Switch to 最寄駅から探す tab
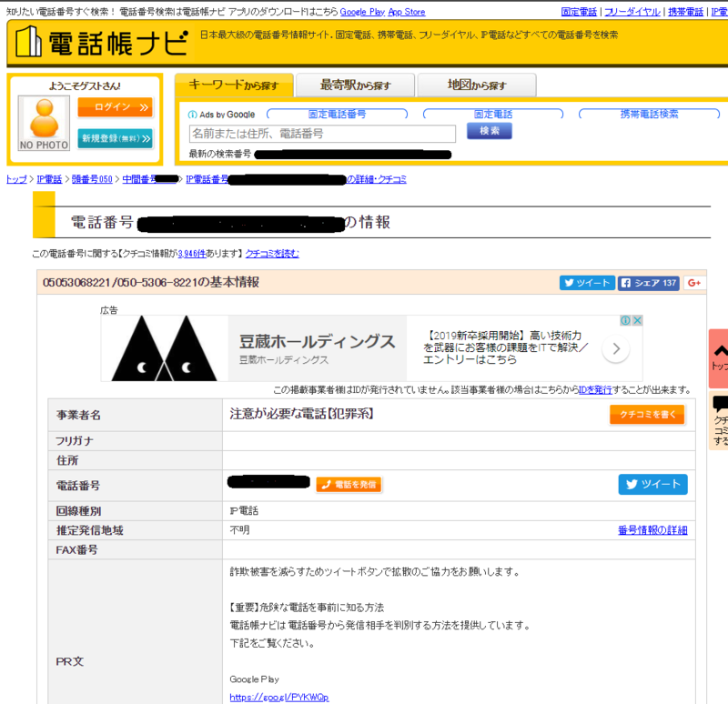The width and height of the screenshot is (728, 704). (355, 85)
